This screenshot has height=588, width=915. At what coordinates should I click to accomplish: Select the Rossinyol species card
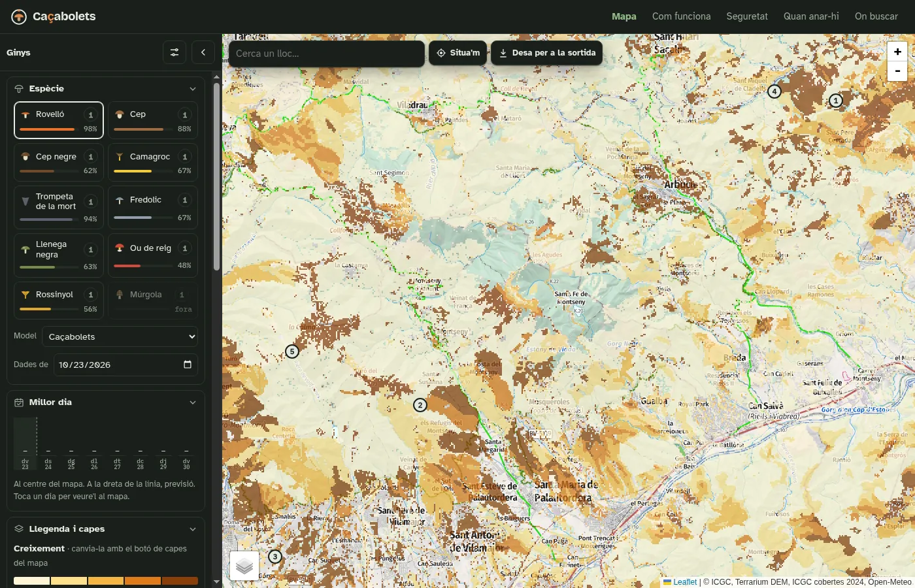pyautogui.click(x=59, y=301)
